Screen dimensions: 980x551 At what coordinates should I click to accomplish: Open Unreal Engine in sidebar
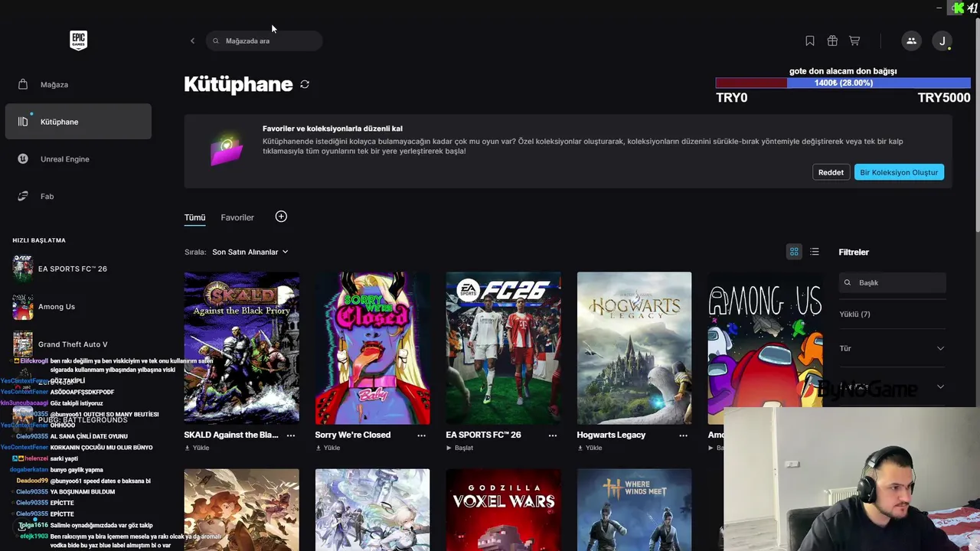click(x=78, y=159)
